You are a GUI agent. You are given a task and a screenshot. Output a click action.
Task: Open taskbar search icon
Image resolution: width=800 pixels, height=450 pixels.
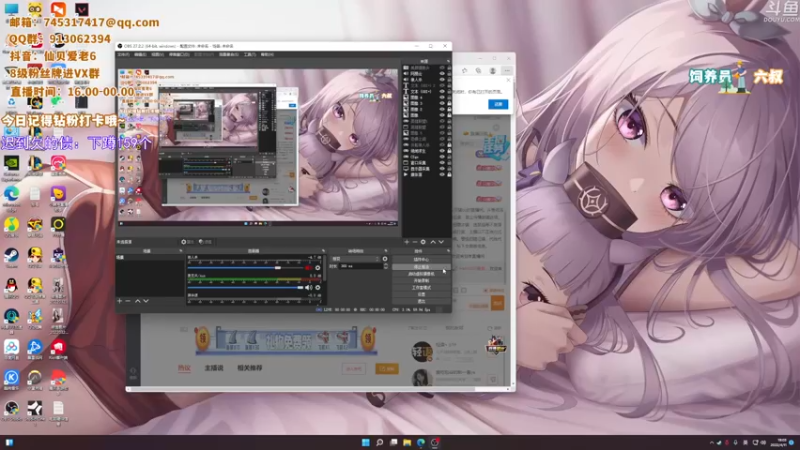tap(379, 442)
